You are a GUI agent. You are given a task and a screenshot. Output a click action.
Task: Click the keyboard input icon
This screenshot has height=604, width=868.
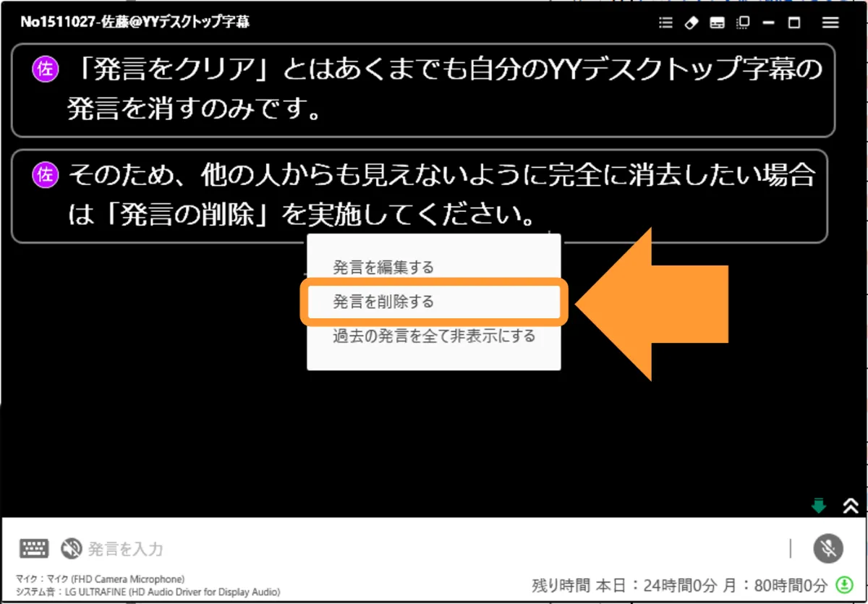[33, 548]
